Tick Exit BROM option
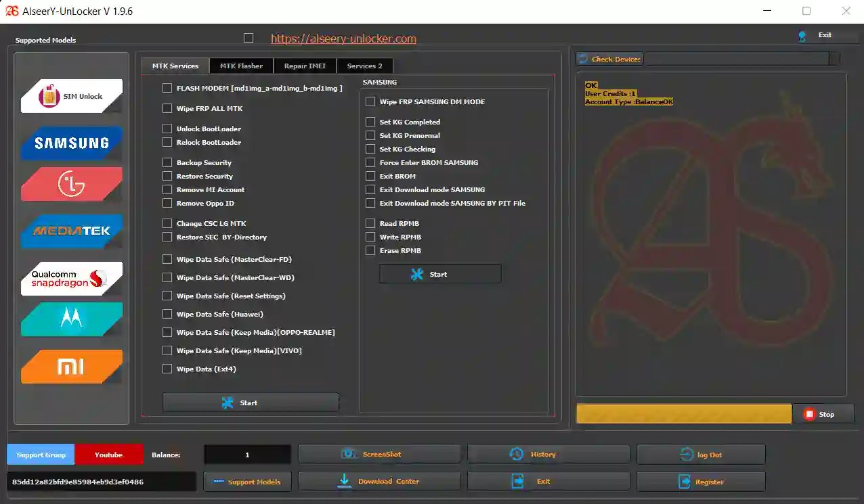Screen dimensions: 864x504 370,176
